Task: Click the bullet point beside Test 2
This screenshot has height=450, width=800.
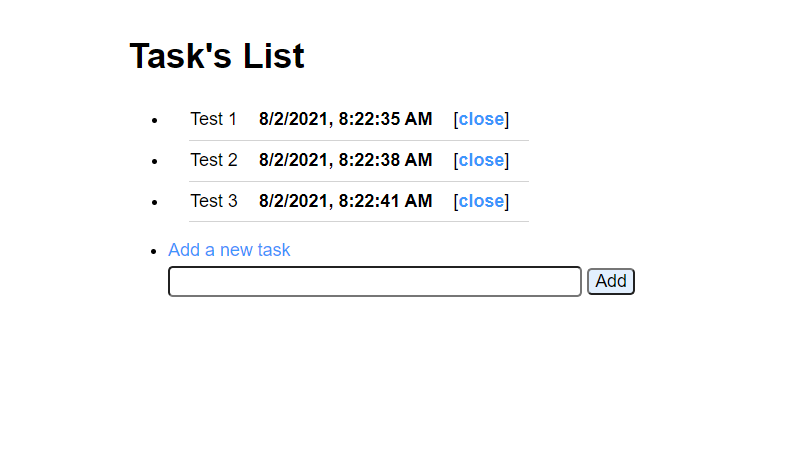Action: 154,161
